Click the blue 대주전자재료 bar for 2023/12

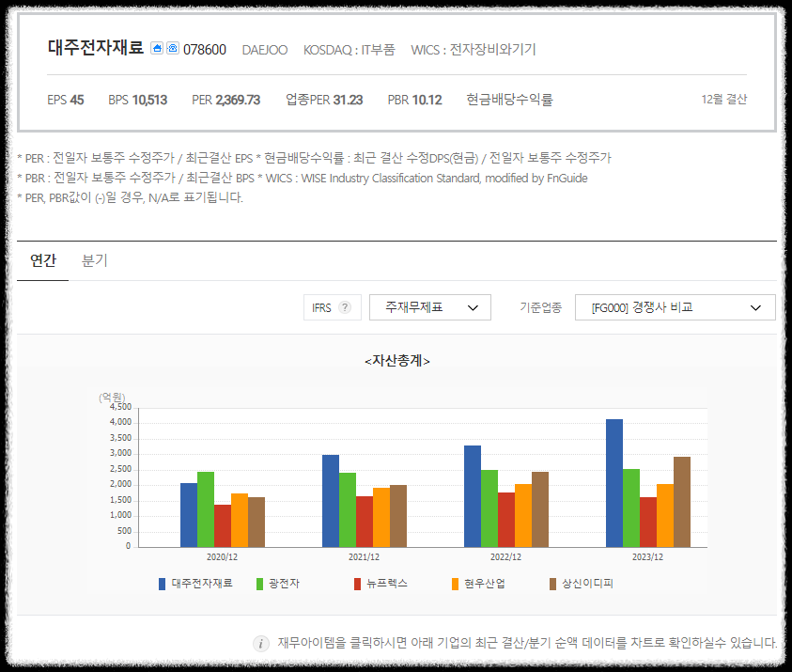614,483
